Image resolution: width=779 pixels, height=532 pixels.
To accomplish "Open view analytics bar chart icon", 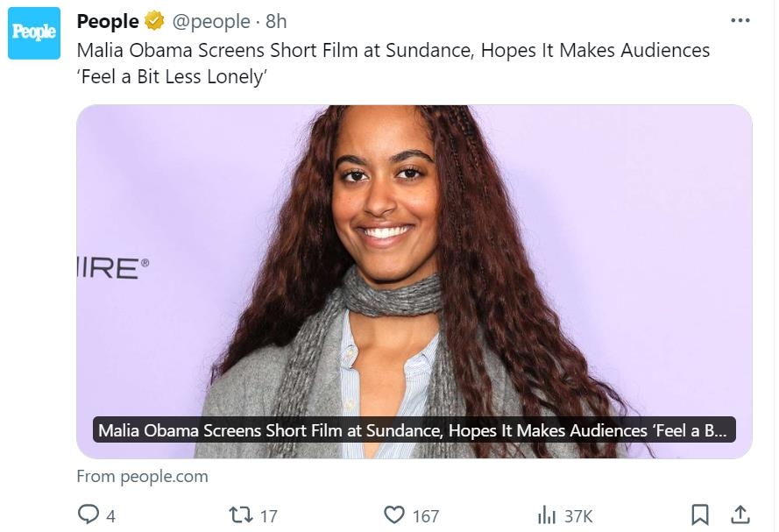I will click(547, 514).
